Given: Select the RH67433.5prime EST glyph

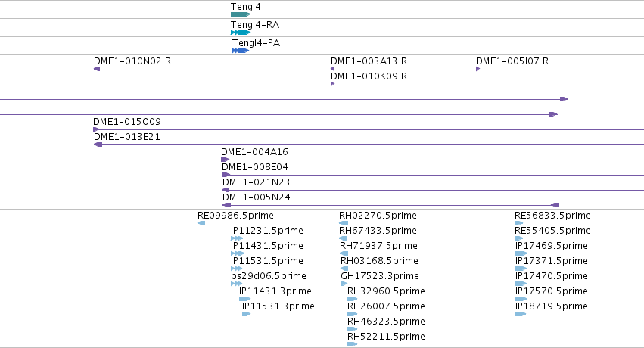Looking at the screenshot, I should point(344,238).
